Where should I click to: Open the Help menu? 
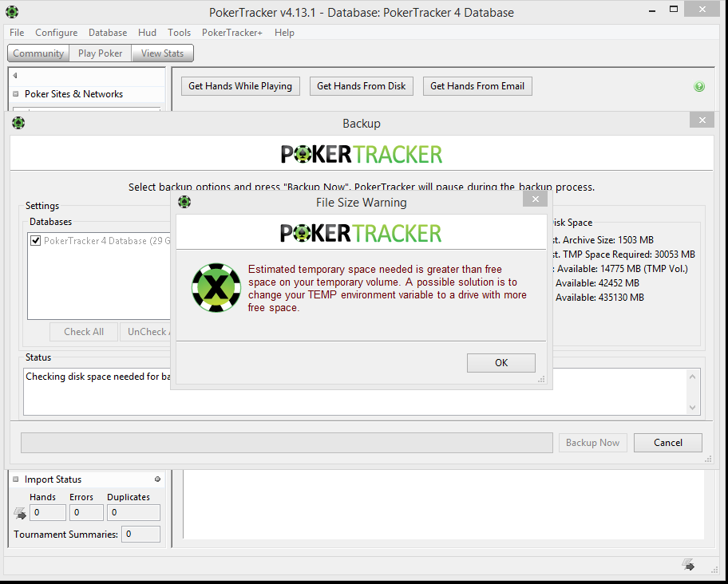point(284,33)
